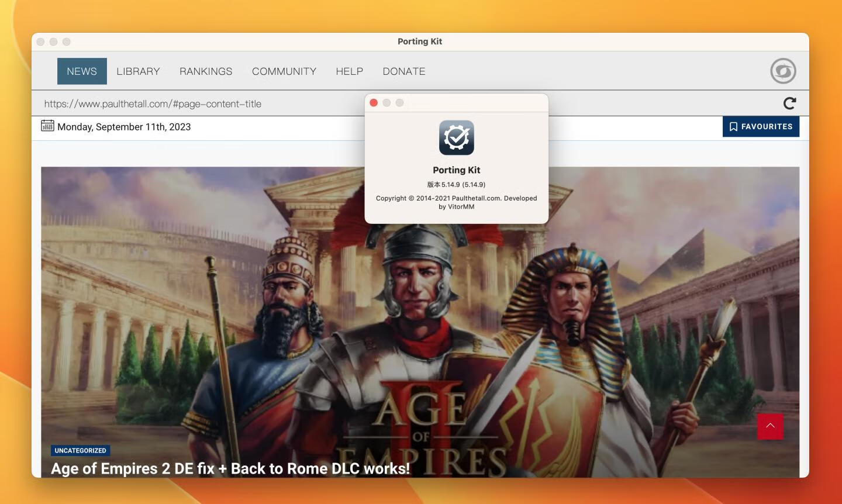Screen dimensions: 842x504
Task: Click the version 5.14.9 text
Action: point(456,185)
